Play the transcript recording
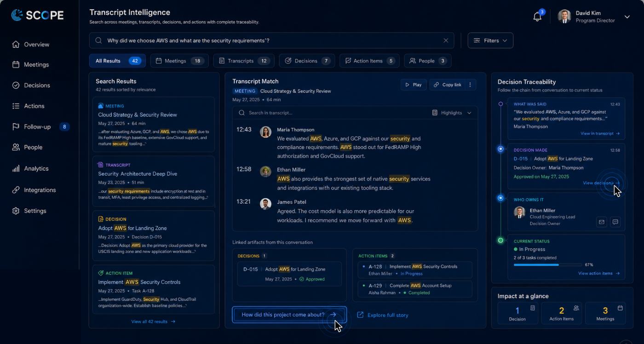This screenshot has width=644, height=344. (413, 85)
